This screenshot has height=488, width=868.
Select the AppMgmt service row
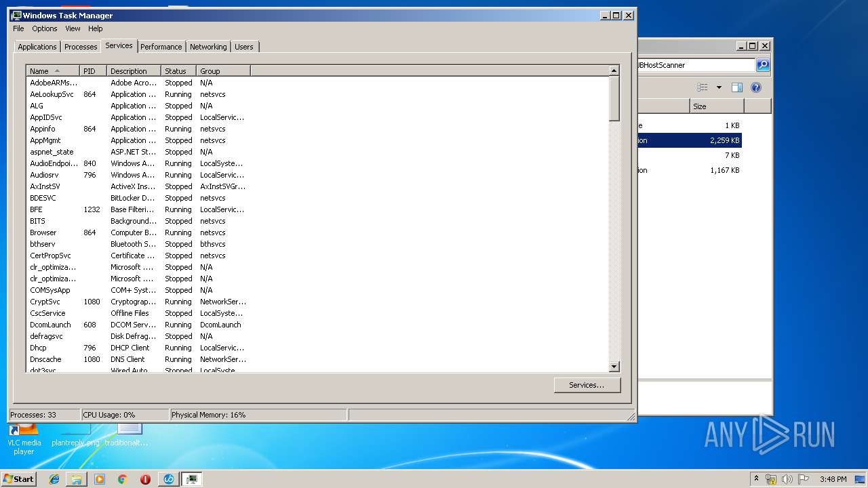pyautogui.click(x=317, y=140)
